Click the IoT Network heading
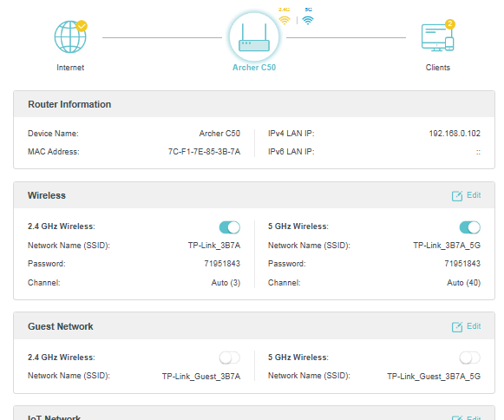The width and height of the screenshot is (504, 420). pos(54,417)
